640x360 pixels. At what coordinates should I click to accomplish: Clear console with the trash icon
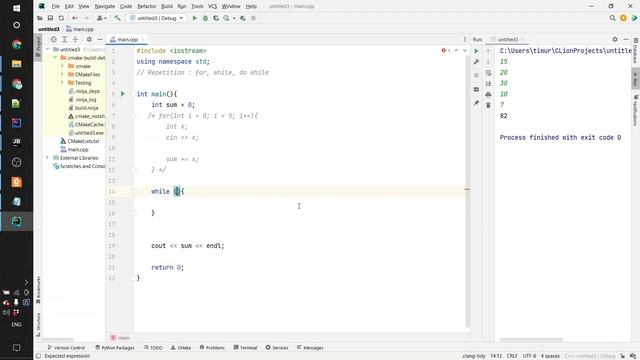point(489,105)
